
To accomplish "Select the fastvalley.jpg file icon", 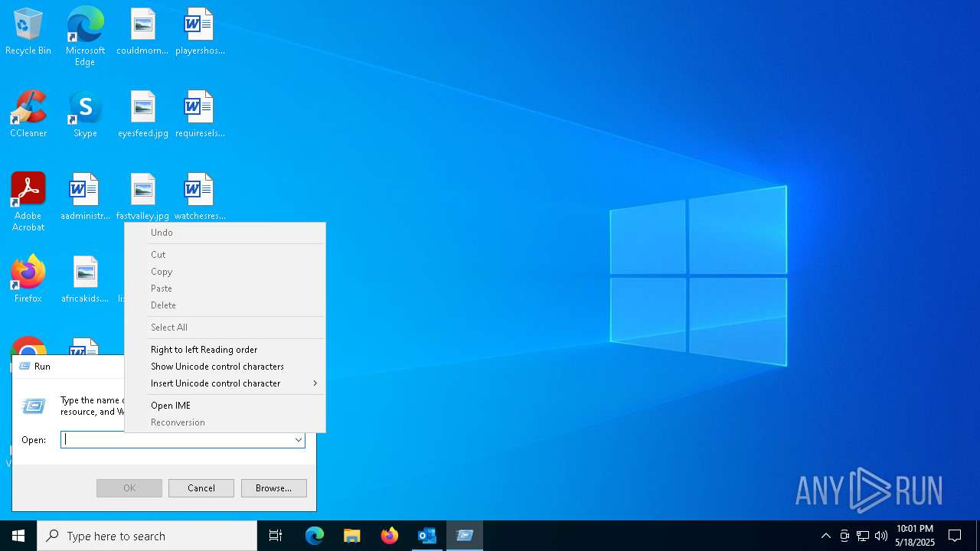I will point(142,197).
